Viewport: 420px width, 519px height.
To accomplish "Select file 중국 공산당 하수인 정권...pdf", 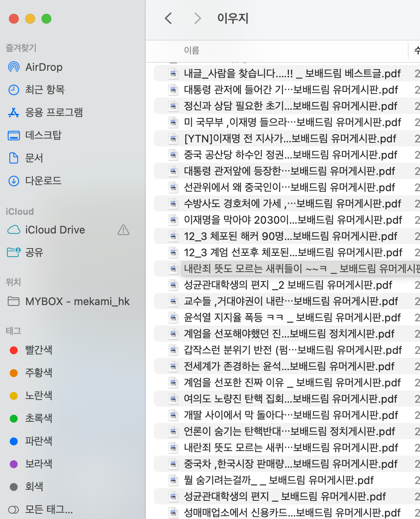I will [291, 155].
